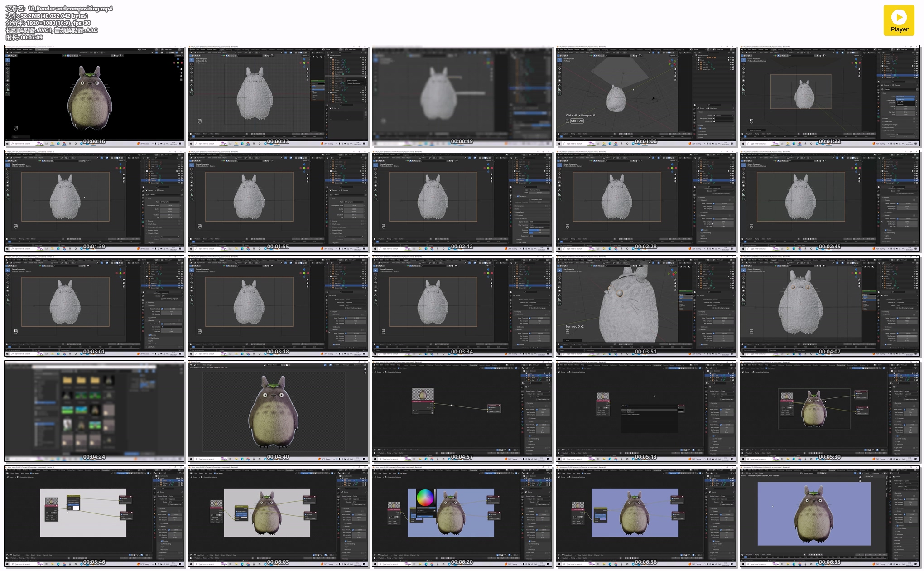Screen dimensions: 924x571
Task: Choose the frame thumbnail stamped 00:01:55
Action: coord(279,201)
